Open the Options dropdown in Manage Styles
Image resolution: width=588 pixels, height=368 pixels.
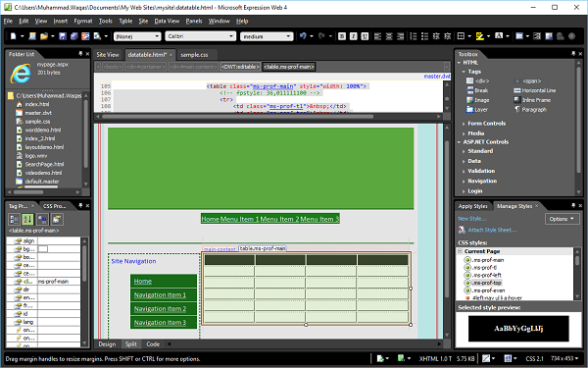[562, 219]
